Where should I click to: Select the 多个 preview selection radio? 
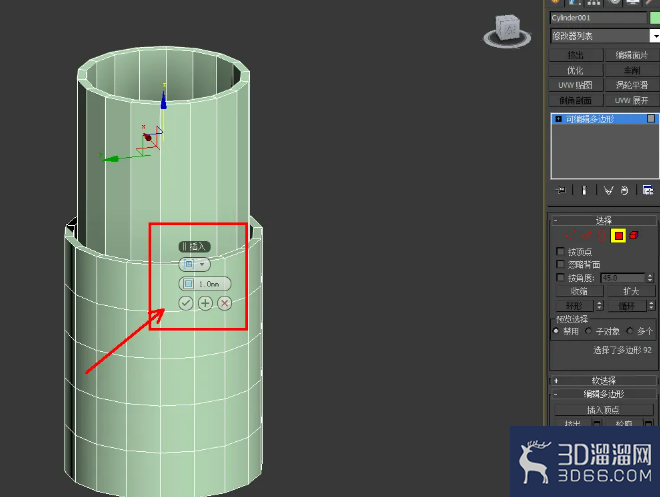[630, 331]
